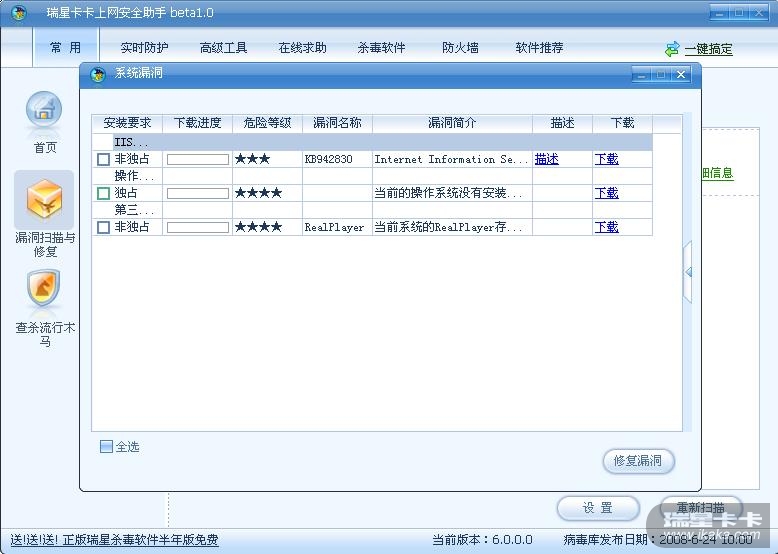Select the 第三... group row

pyautogui.click(x=372, y=210)
